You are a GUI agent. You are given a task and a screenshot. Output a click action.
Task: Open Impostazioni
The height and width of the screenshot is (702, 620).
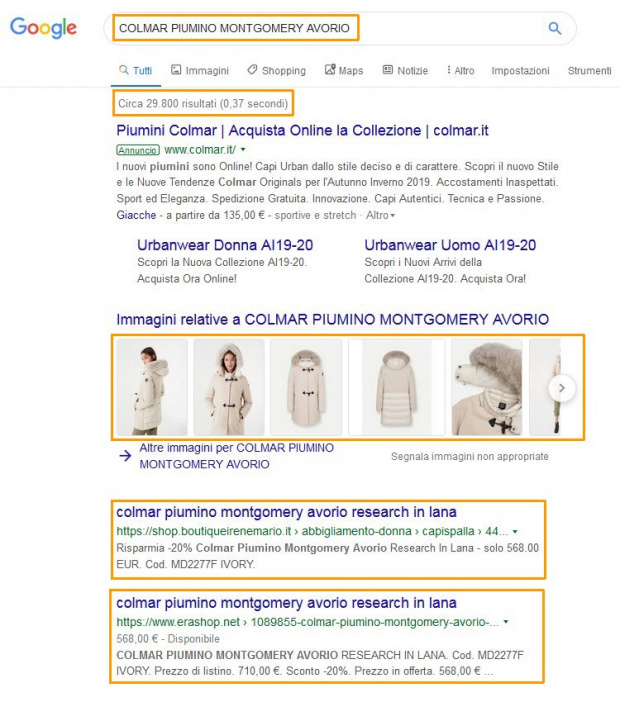pos(520,70)
